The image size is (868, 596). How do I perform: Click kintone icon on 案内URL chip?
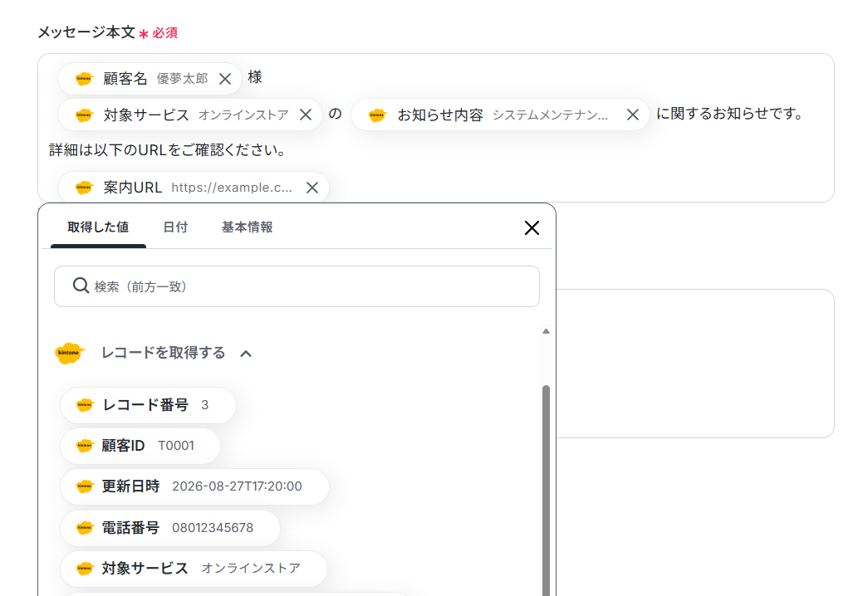point(84,188)
